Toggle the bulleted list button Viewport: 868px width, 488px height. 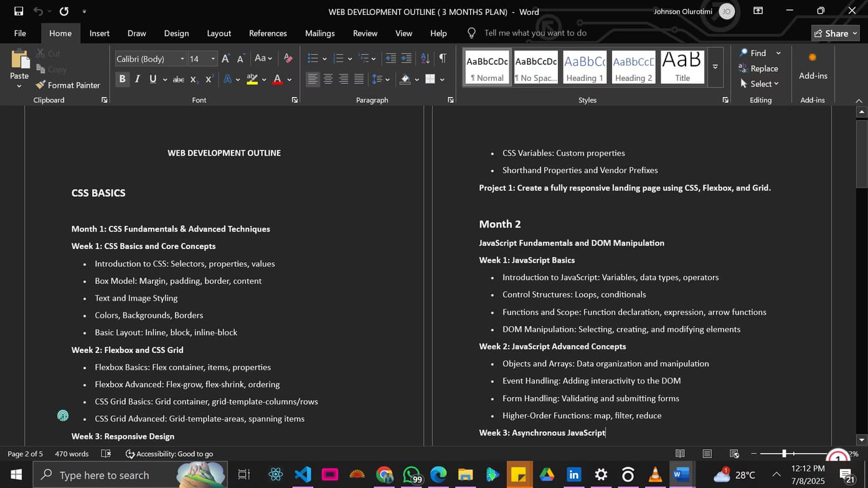coord(312,58)
